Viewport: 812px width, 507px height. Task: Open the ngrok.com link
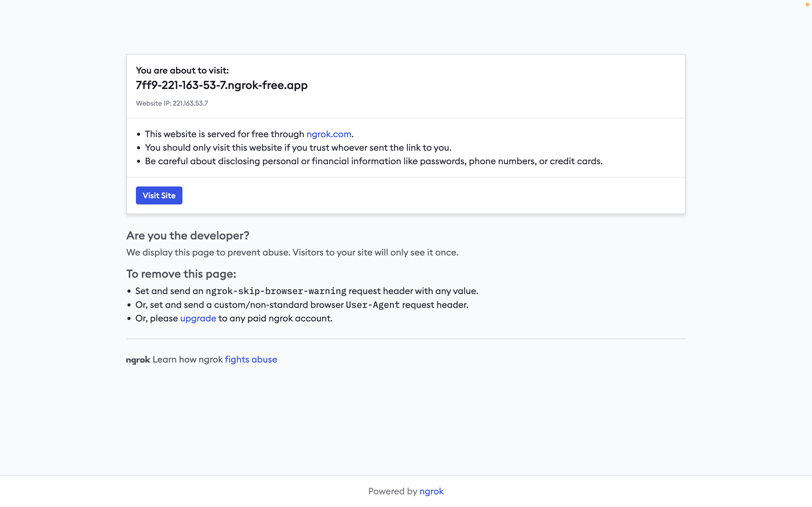328,134
